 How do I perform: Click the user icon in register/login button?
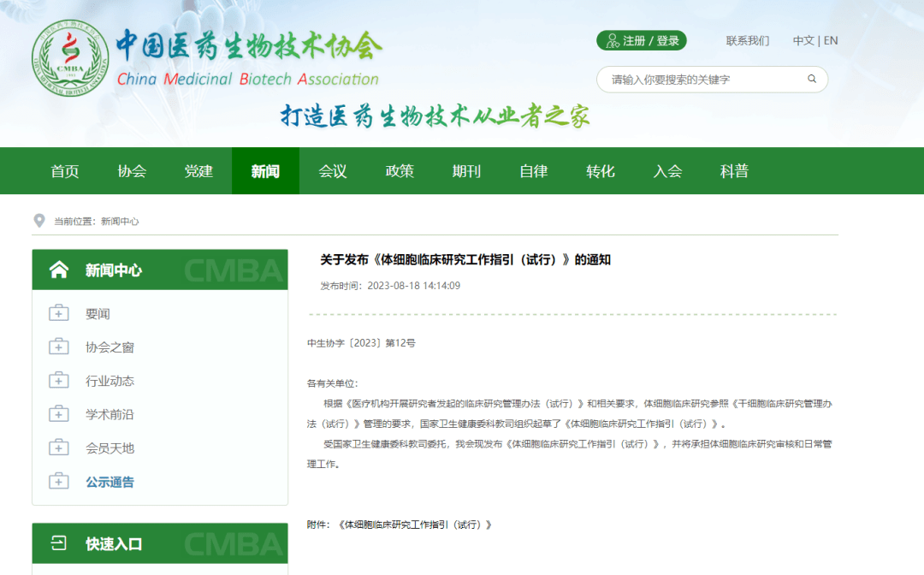click(x=612, y=41)
